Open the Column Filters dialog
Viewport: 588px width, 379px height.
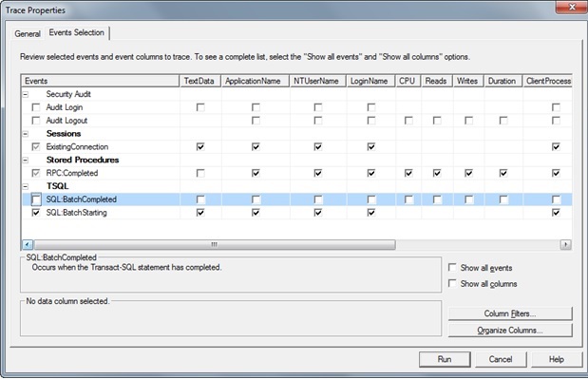(510, 313)
